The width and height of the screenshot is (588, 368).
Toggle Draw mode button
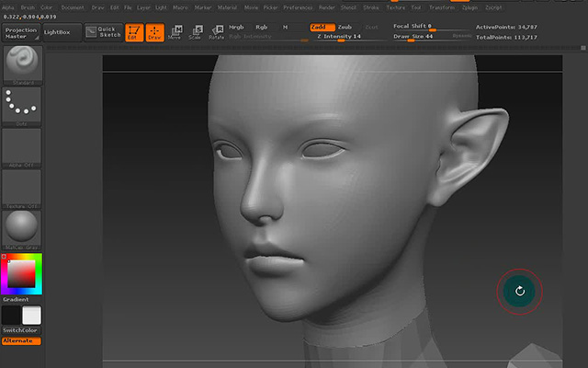coord(155,33)
